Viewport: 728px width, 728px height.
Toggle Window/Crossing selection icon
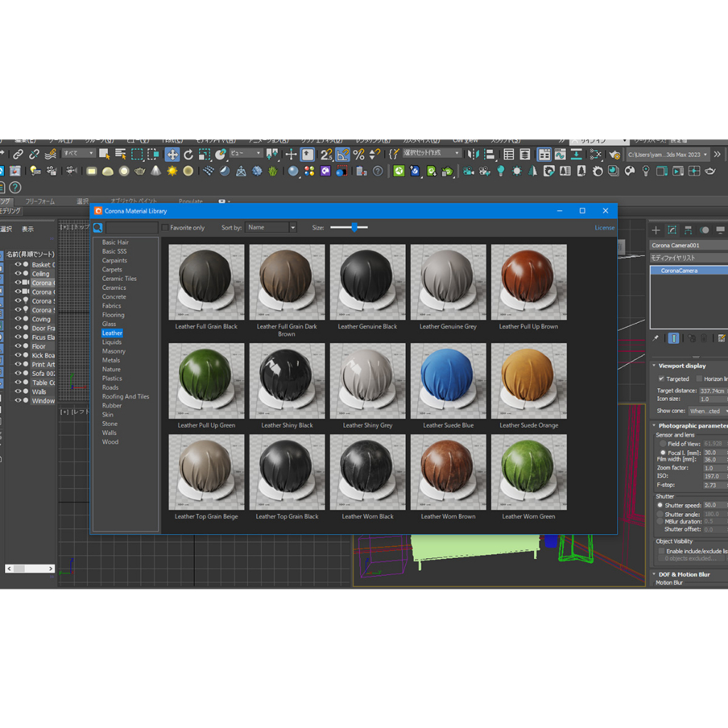153,154
